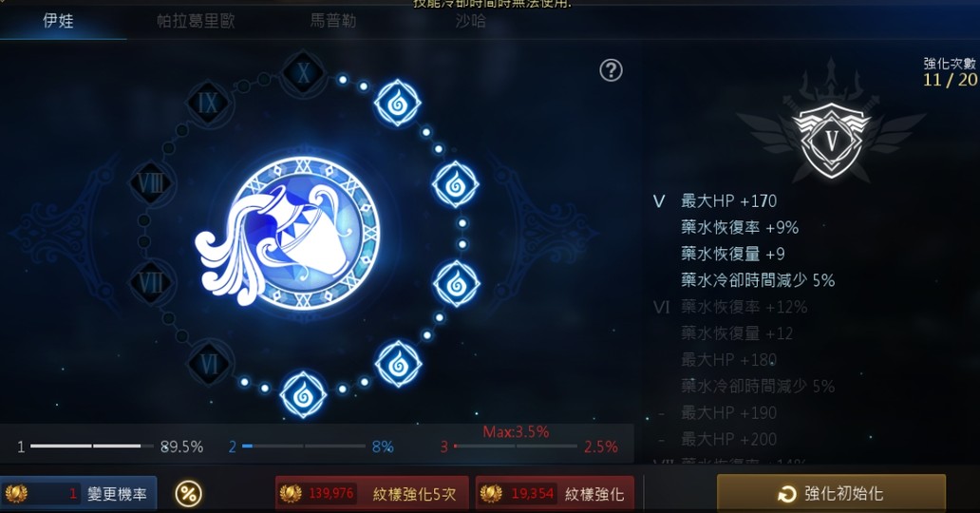This screenshot has width=980, height=513.
Task: Select the locked rune node X
Action: point(303,74)
